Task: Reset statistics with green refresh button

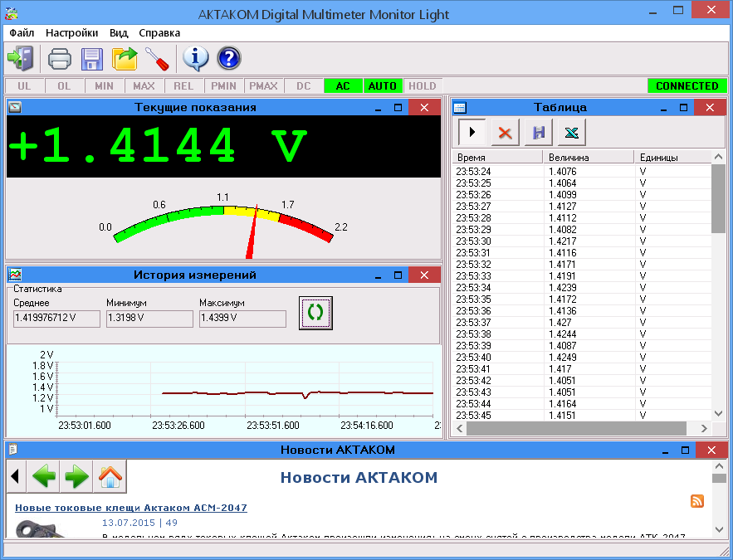Action: point(315,312)
